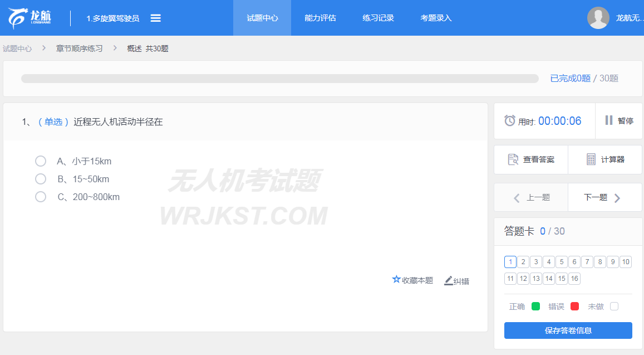Pick option C 200~800km
The image size is (644, 355).
[41, 197]
